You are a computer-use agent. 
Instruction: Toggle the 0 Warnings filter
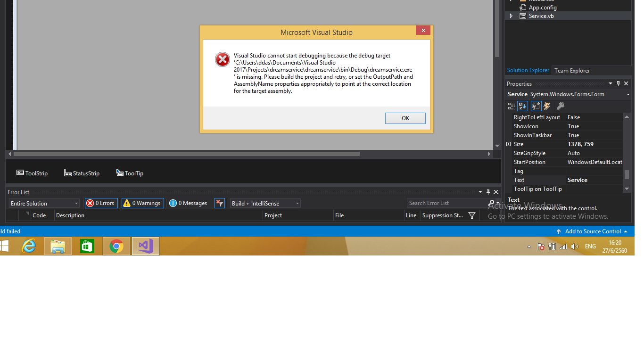(142, 203)
